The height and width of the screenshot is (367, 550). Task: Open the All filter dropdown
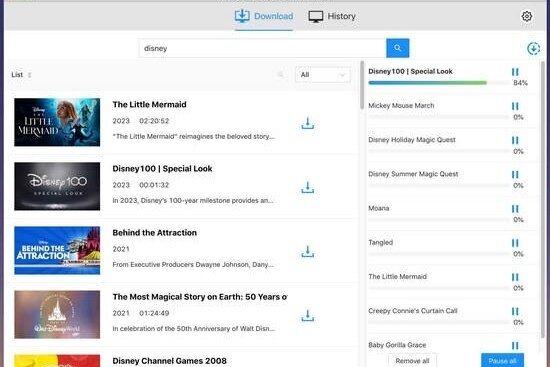click(323, 75)
